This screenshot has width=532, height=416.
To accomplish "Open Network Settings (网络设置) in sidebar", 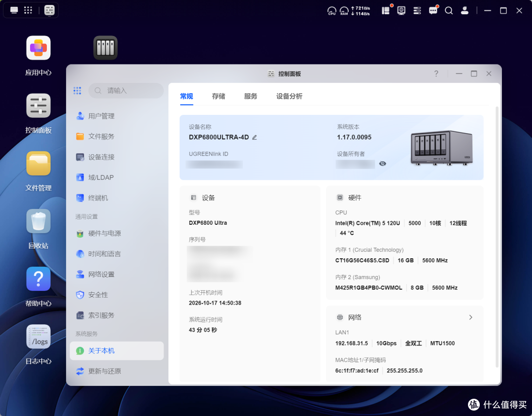I will [x=117, y=275].
